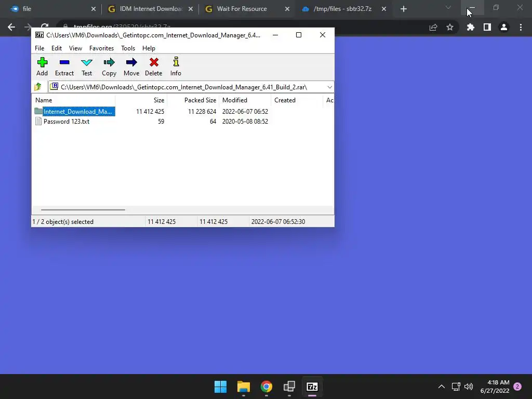The width and height of the screenshot is (532, 399).
Task: Click the size value 59 cell
Action: [161, 122]
